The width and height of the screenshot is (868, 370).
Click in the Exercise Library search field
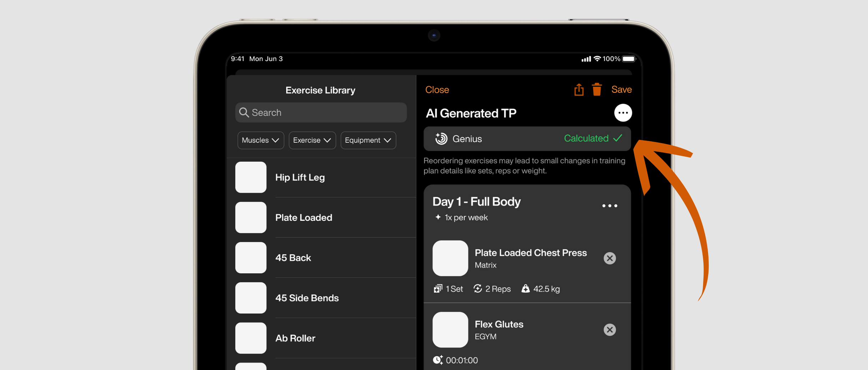coord(327,112)
